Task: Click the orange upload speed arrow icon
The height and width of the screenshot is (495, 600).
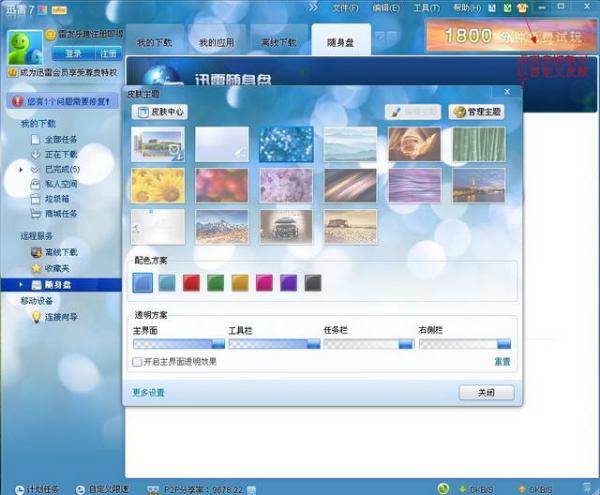Action: 522,489
